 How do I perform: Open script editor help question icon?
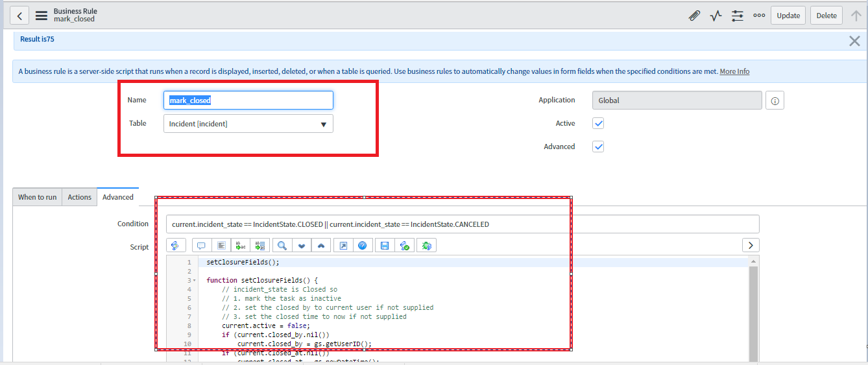(363, 246)
